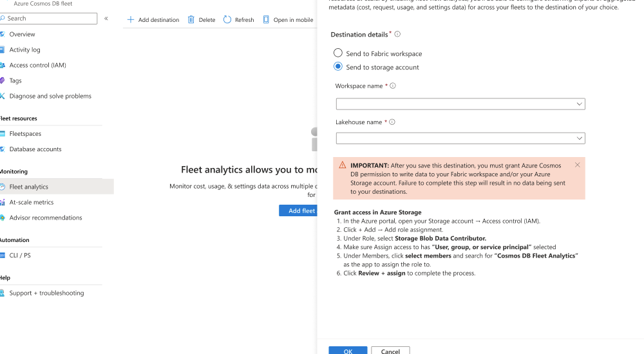Dismiss the IMPORTANT warning banner

(x=577, y=165)
